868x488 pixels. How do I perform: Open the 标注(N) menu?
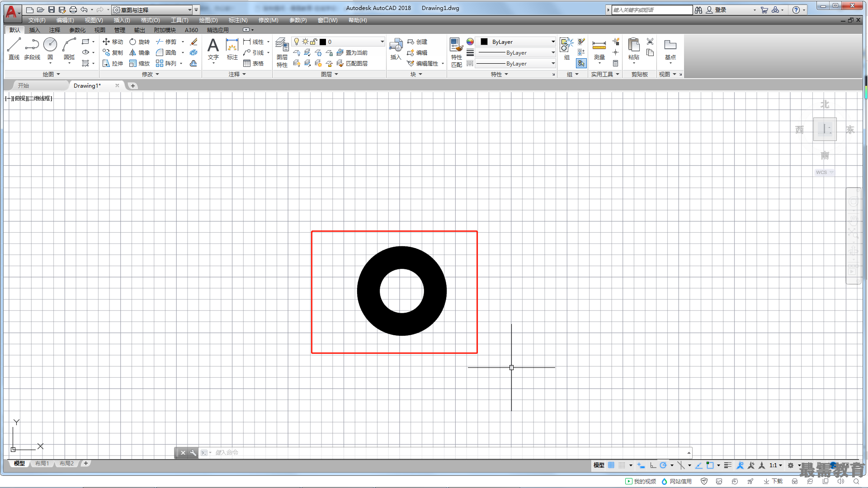tap(238, 20)
